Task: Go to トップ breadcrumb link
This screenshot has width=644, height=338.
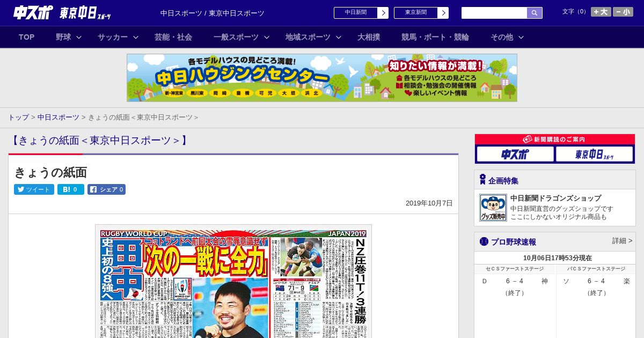Action: (18, 117)
